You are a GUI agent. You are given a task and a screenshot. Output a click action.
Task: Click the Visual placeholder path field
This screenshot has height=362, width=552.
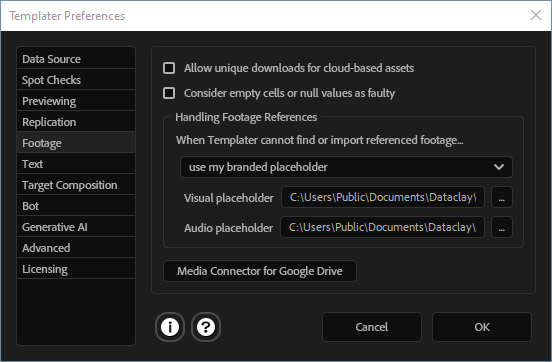click(x=383, y=197)
